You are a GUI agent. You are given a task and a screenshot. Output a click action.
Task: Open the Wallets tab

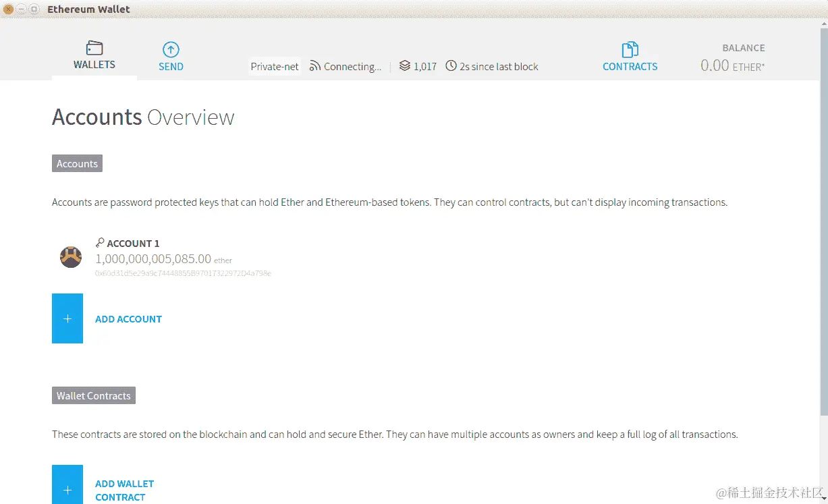pos(94,56)
